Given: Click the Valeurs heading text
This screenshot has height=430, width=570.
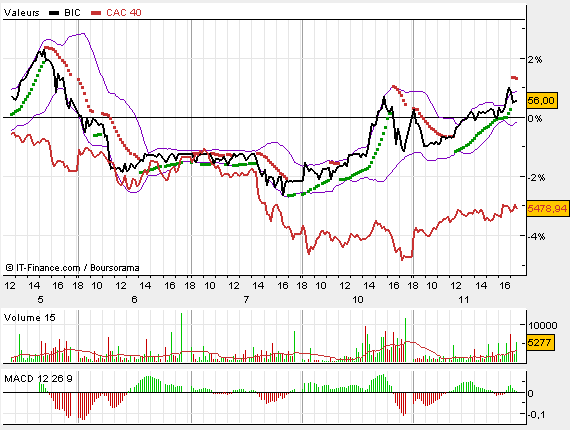Looking at the screenshot, I should pyautogui.click(x=21, y=13).
